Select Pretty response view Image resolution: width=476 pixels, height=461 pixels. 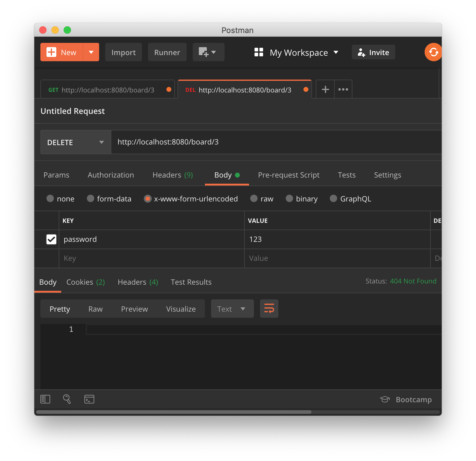(x=60, y=309)
